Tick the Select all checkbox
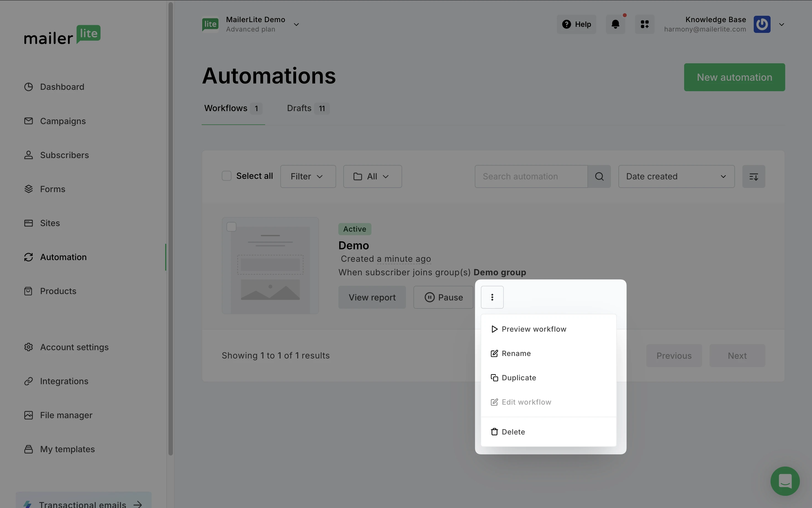The height and width of the screenshot is (508, 812). click(x=226, y=176)
